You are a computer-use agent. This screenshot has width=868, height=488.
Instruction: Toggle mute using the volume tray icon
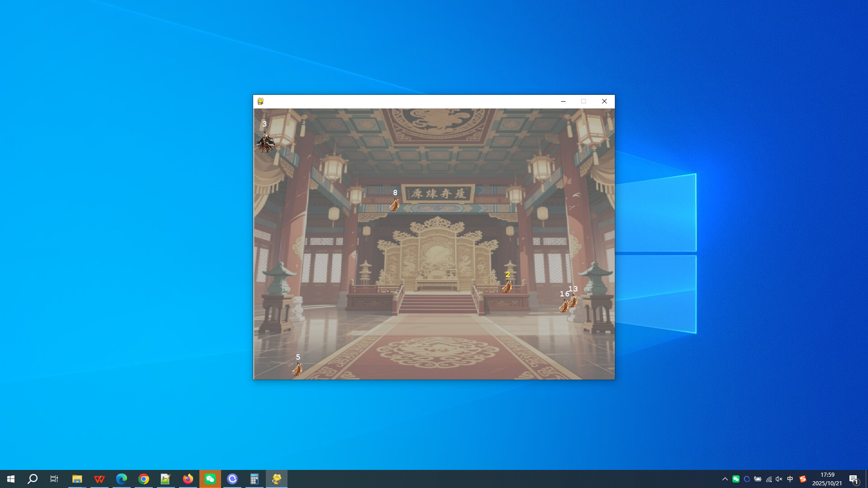tap(778, 479)
